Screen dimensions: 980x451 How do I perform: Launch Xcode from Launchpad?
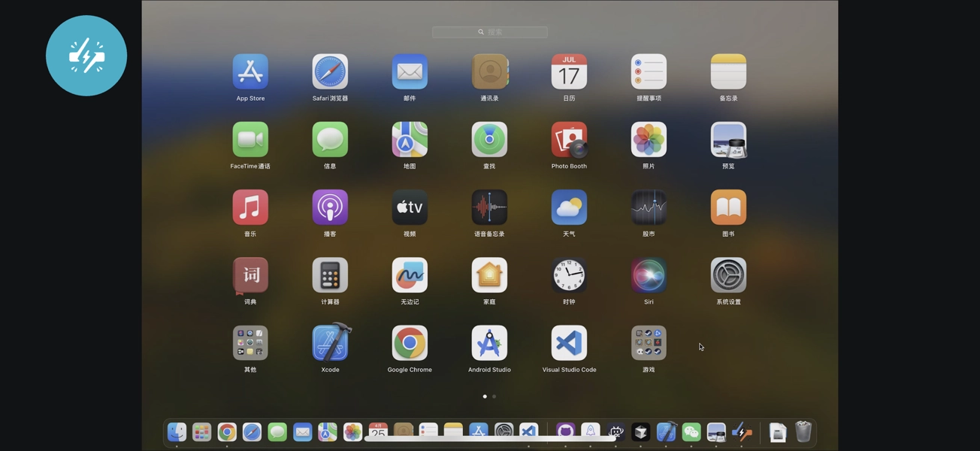coord(330,344)
